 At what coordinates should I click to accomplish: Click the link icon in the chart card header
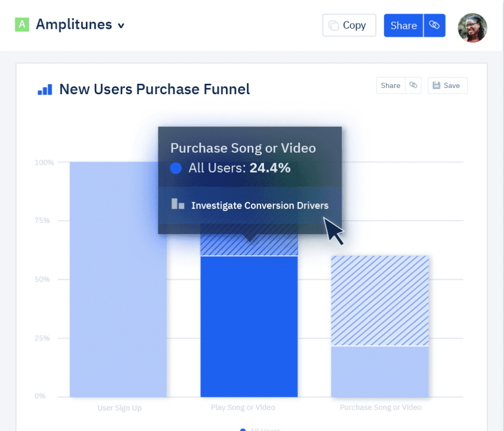[x=413, y=85]
